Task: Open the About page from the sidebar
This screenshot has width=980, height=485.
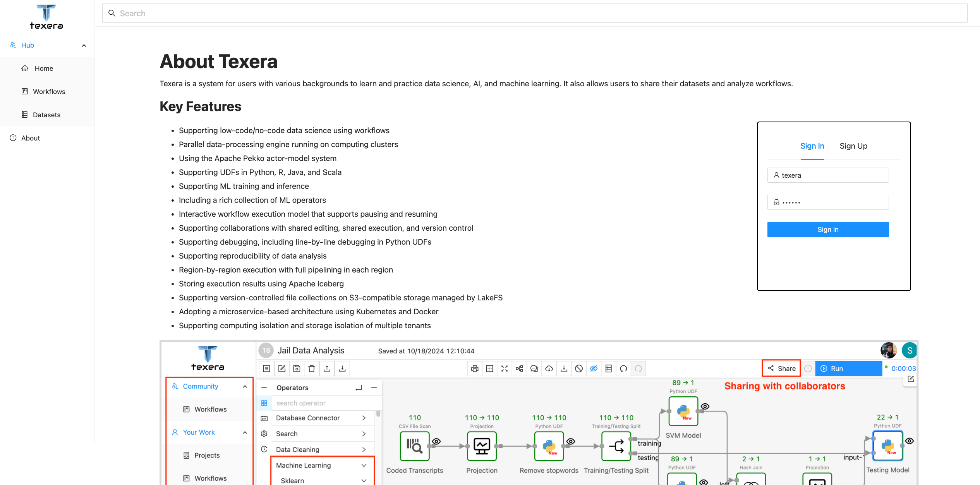Action: [x=47, y=138]
